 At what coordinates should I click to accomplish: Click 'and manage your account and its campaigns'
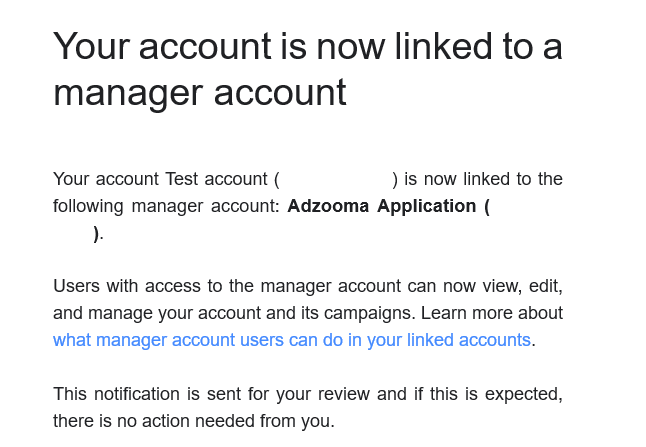232,313
